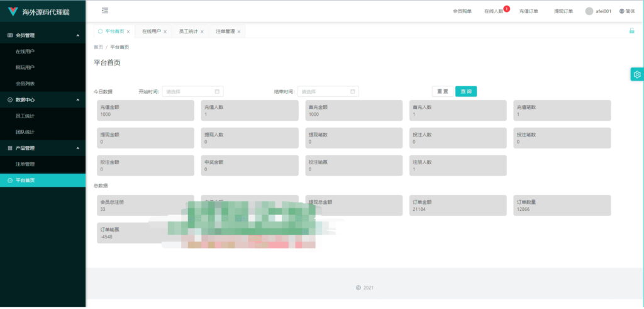Click the 首充金额 card
This screenshot has height=309, width=644.
354,111
